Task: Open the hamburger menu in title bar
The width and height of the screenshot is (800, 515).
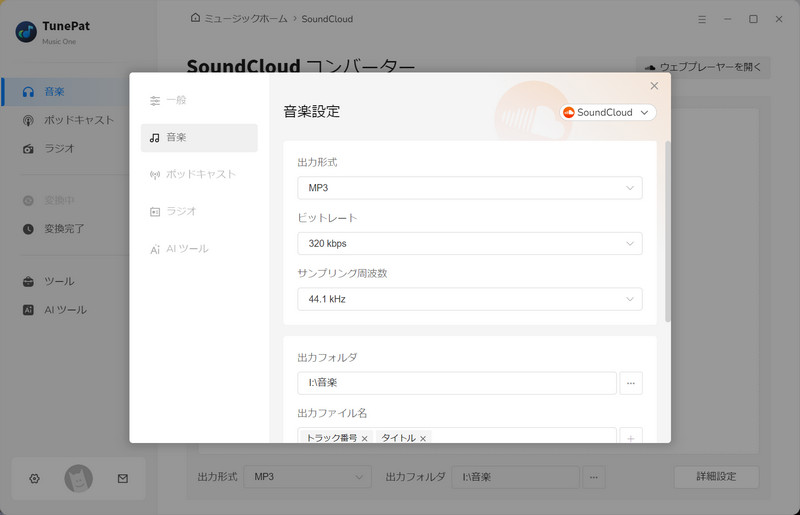Action: coord(702,19)
